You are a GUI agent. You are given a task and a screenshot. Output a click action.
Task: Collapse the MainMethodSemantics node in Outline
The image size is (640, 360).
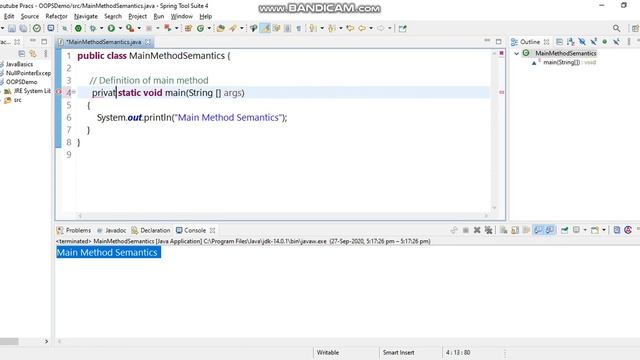[516, 53]
